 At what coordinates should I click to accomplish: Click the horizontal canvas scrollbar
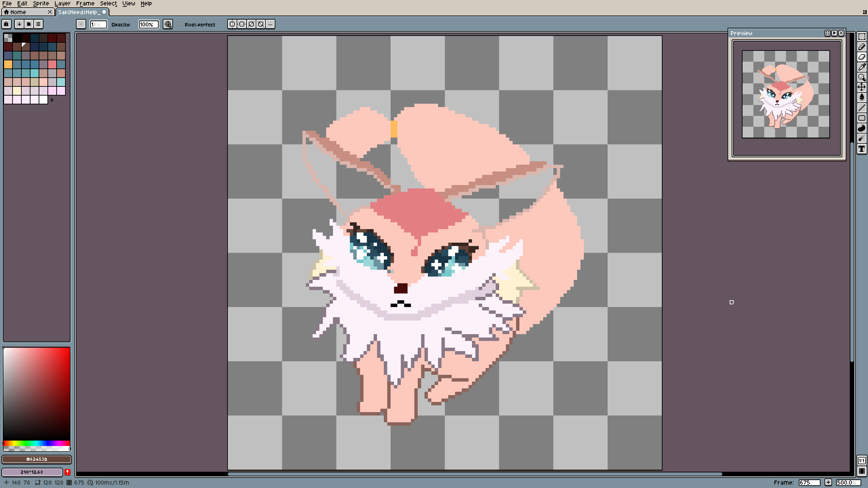pyautogui.click(x=475, y=474)
